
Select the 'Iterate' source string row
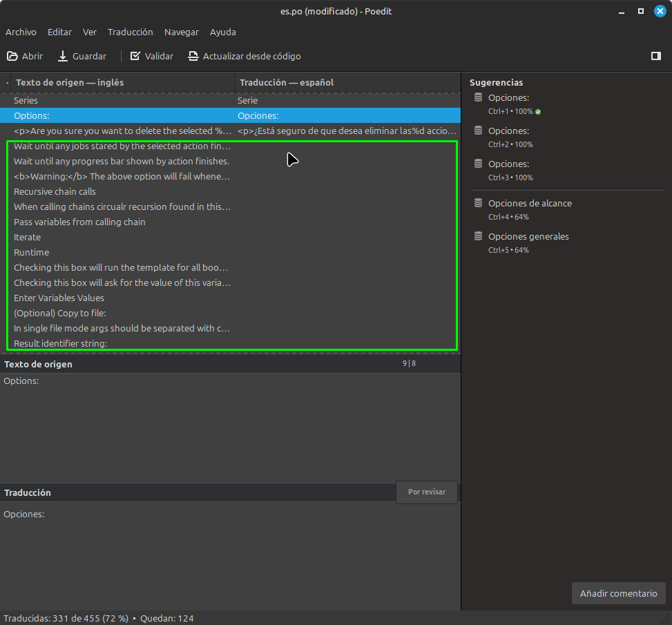click(28, 237)
